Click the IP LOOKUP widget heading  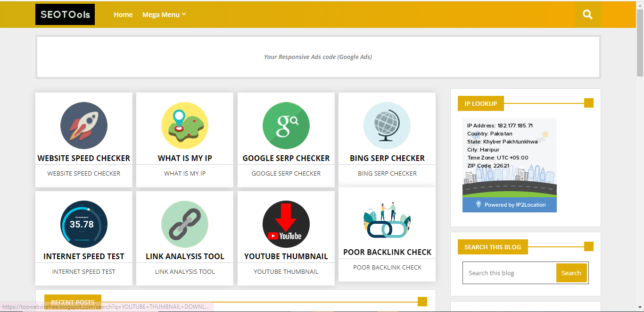pyautogui.click(x=480, y=103)
